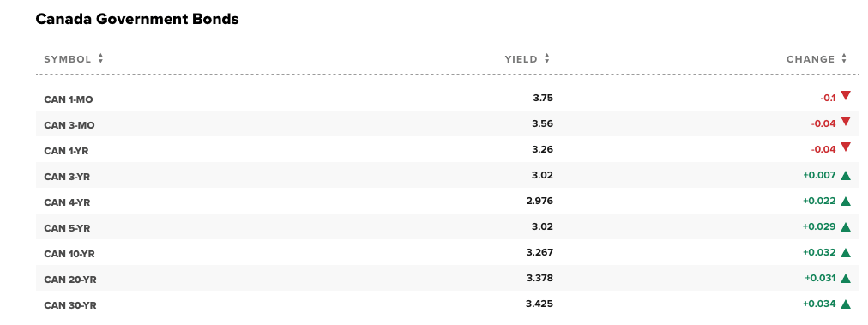Click red down triangle beside CAN 3-MO change
Viewport: 868px width, 325px height.
[846, 121]
